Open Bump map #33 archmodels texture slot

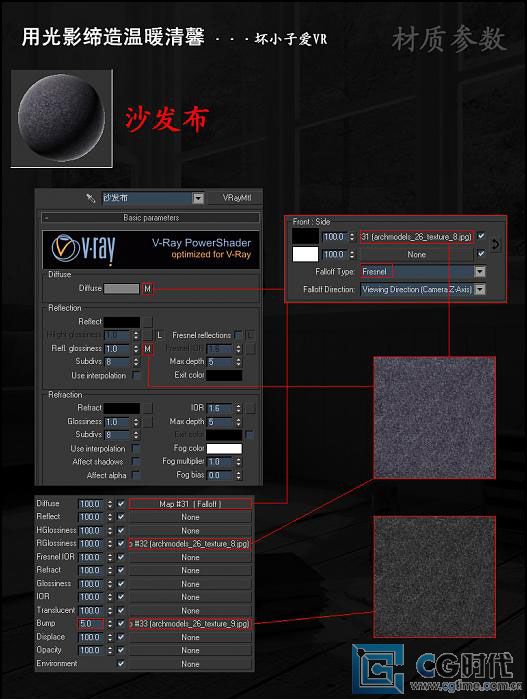[190, 624]
